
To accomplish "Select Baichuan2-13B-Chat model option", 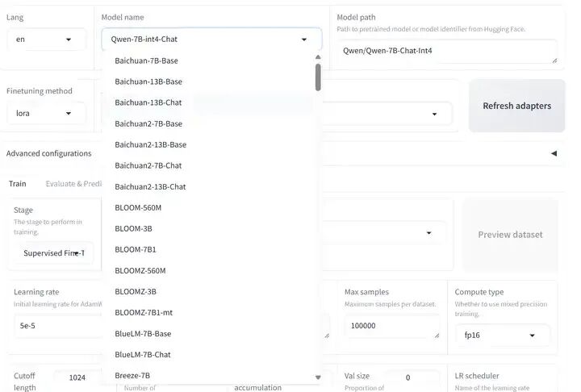I will tap(150, 186).
